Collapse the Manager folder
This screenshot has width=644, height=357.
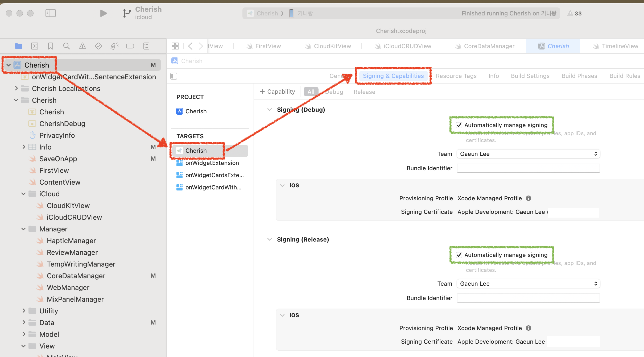[x=24, y=229]
